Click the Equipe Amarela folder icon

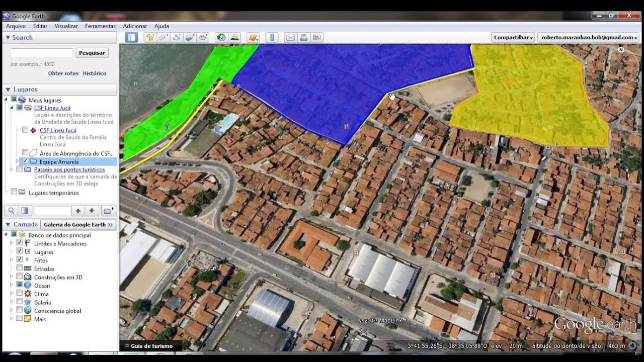tap(33, 161)
